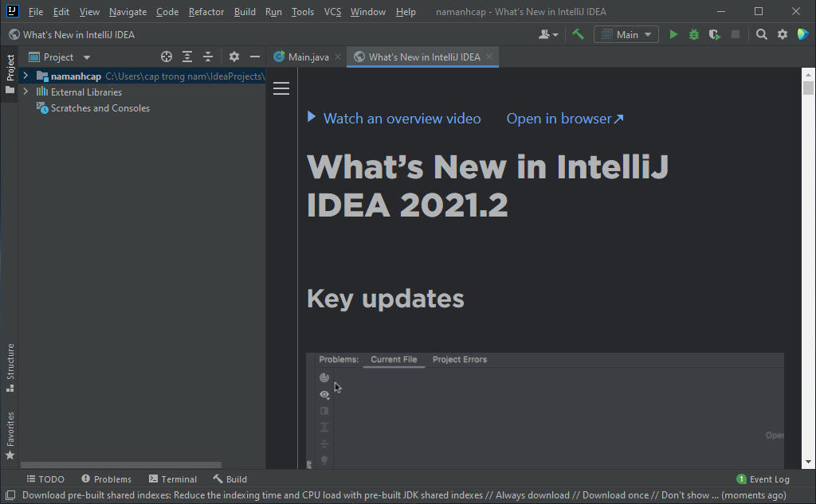816x504 pixels.
Task: Collapse All icon in Project panel
Action: tap(208, 57)
